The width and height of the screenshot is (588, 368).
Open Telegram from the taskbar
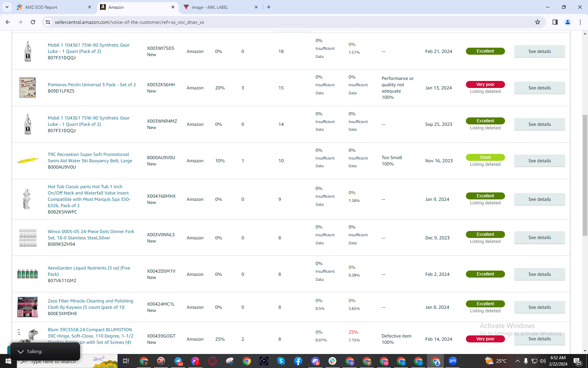(x=178, y=361)
